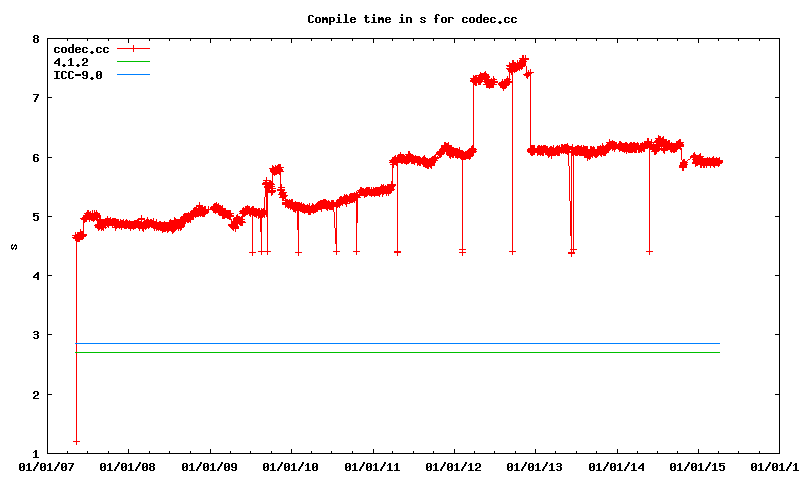This screenshot has height=480, width=800.
Task: Click the blue ICC-9.0 legend line sample
Action: pos(133,75)
